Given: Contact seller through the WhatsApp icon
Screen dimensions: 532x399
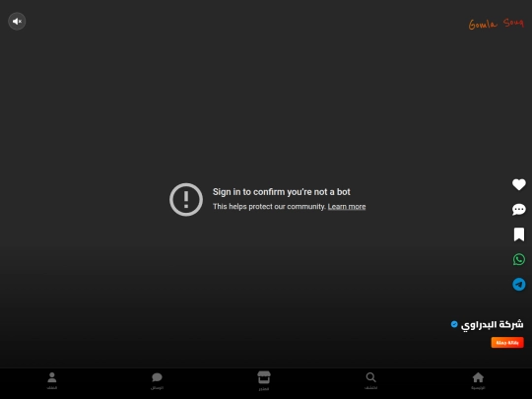Looking at the screenshot, I should (519, 259).
